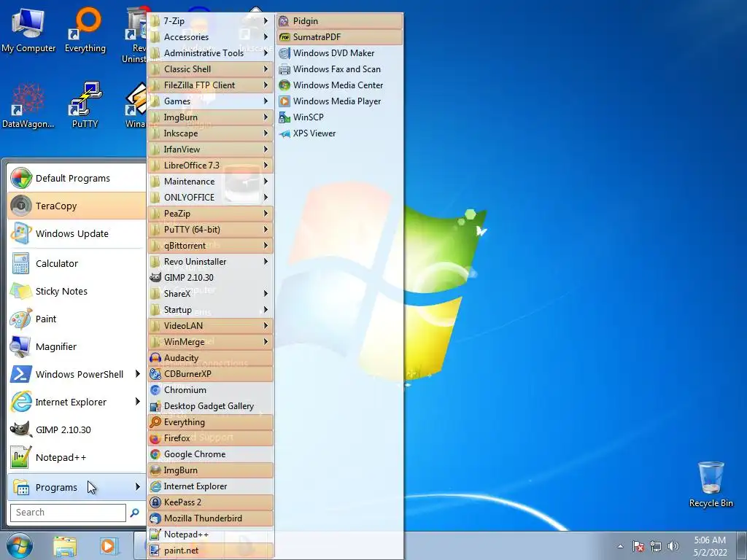Open the qBittorrent folder
This screenshot has height=560, width=747.
click(x=211, y=246)
